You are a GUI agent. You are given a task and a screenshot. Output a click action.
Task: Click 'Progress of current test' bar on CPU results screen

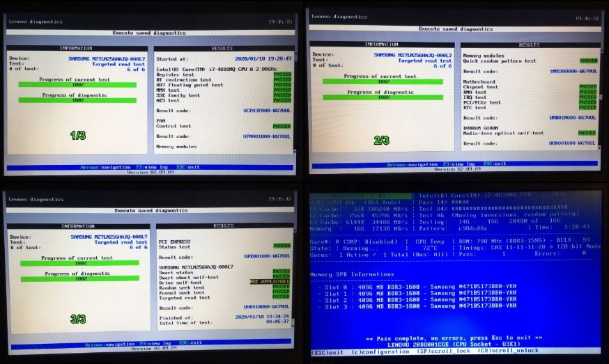point(77,85)
